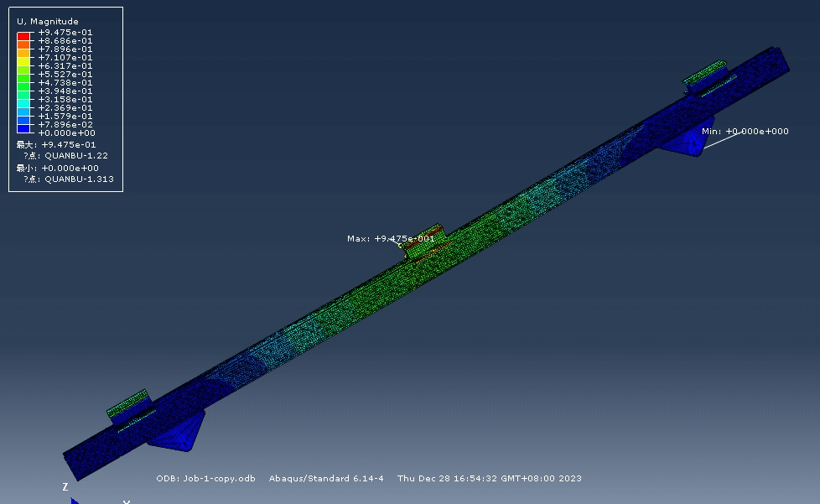The image size is (820, 504).
Task: Click the 'U, Magnitude' legend title
Action: click(x=48, y=21)
